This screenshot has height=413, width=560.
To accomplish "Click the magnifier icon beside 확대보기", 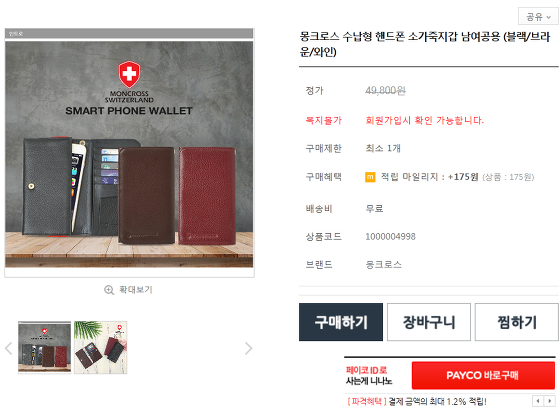I will 109,290.
